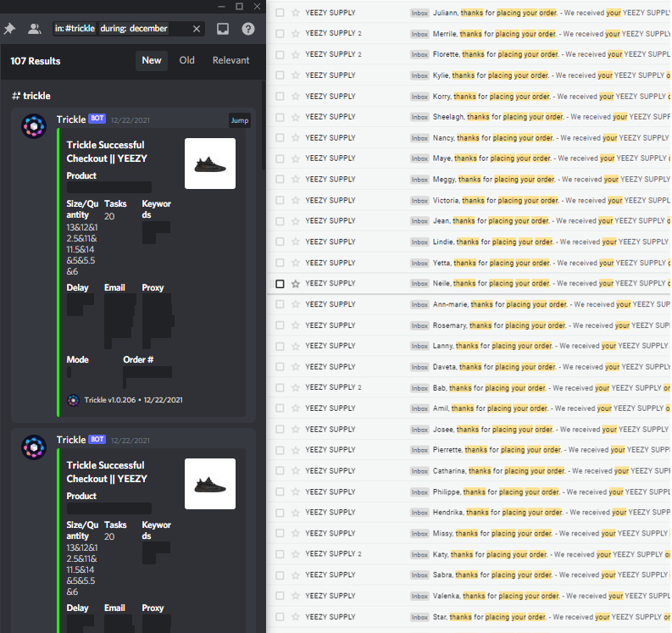Select checkbox for Neile email
672x633 pixels.
tap(280, 284)
